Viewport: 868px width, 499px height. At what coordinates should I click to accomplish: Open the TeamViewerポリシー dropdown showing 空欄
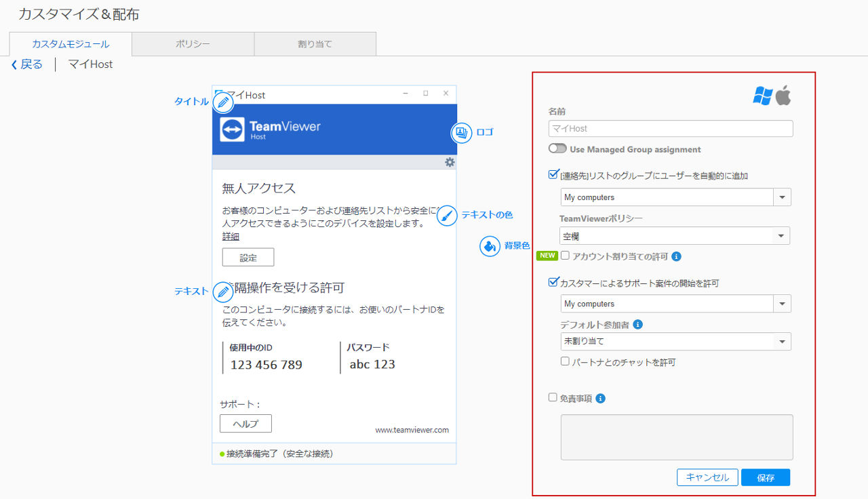tap(675, 236)
